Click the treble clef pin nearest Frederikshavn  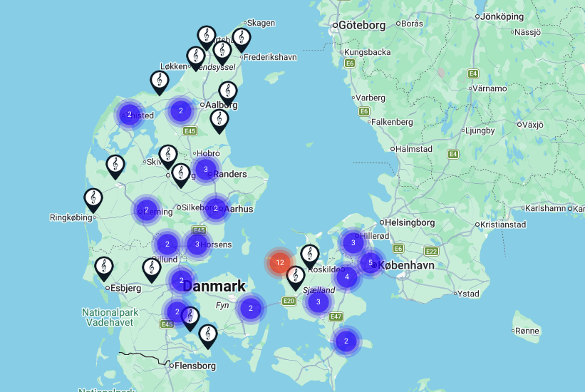tap(242, 38)
